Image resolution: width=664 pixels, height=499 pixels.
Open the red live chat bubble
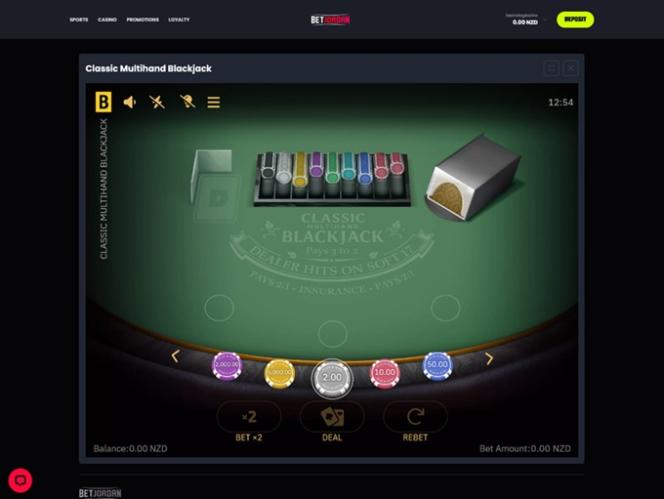(x=20, y=480)
